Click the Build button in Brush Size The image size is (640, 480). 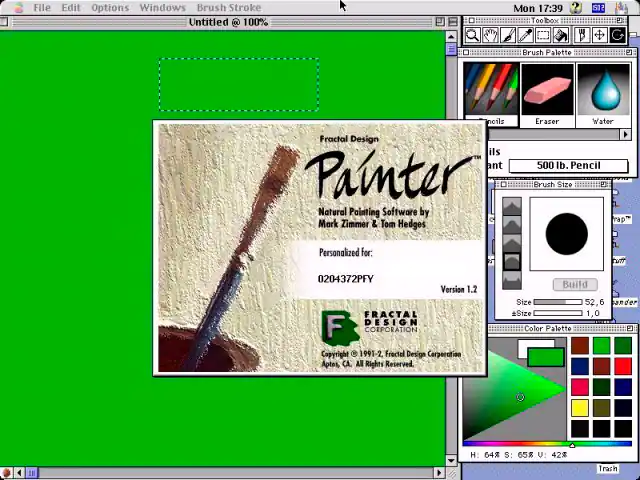[574, 284]
